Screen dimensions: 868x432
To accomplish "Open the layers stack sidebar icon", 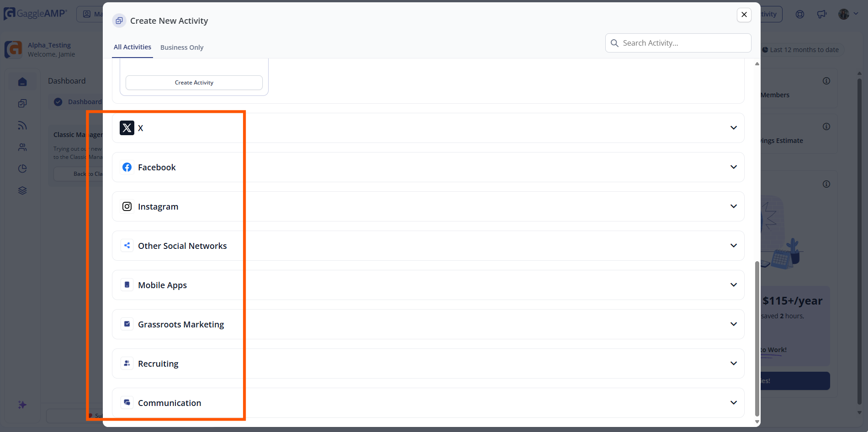I will pos(22,190).
